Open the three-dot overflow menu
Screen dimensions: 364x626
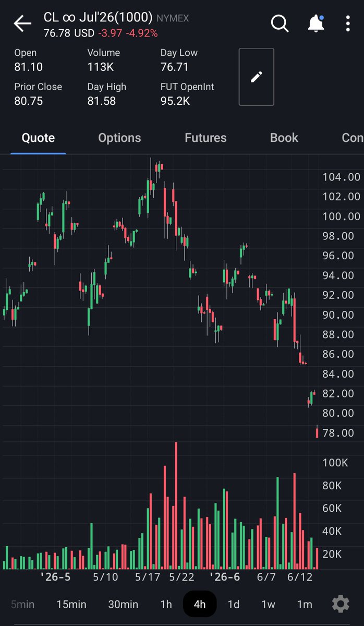point(348,24)
